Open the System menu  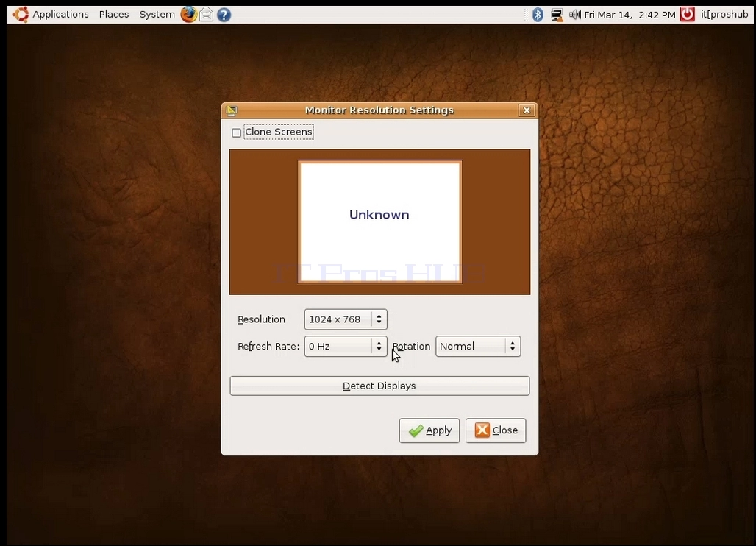[157, 15]
